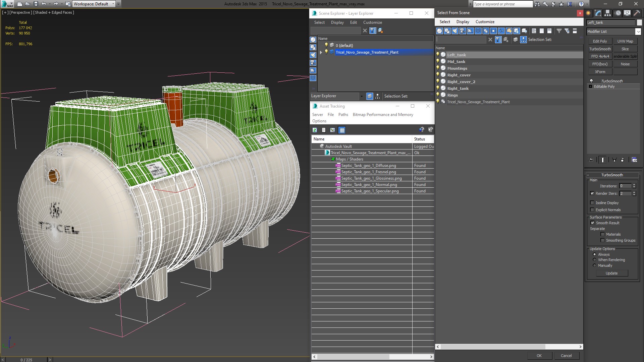Select Manually update option
This screenshot has height=362, width=644.
click(x=594, y=265)
